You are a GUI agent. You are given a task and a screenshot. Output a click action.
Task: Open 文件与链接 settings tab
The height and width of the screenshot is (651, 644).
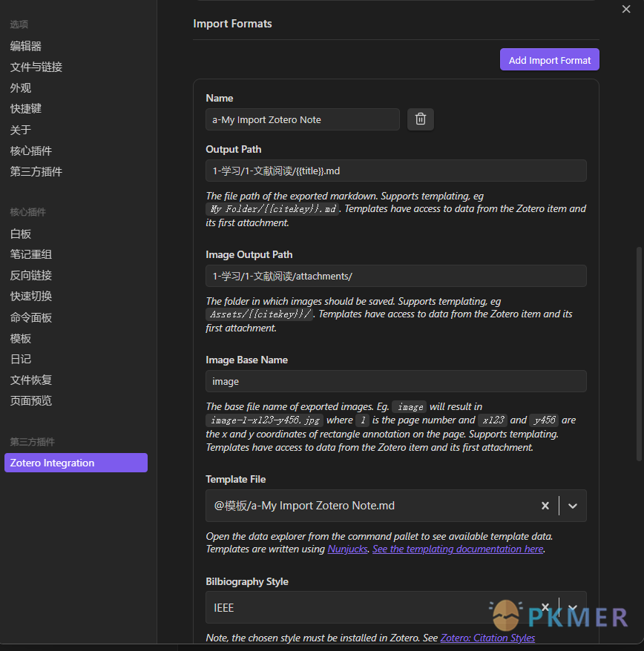tap(36, 67)
